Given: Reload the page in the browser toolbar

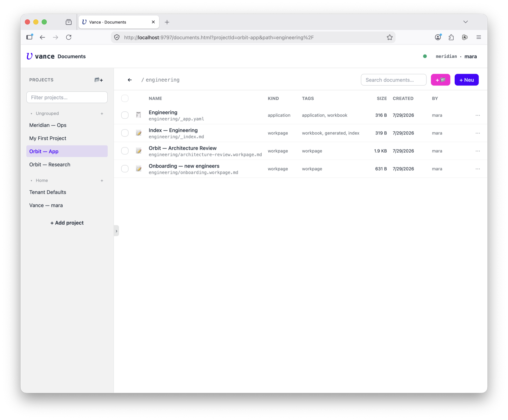Looking at the screenshot, I should pyautogui.click(x=69, y=37).
